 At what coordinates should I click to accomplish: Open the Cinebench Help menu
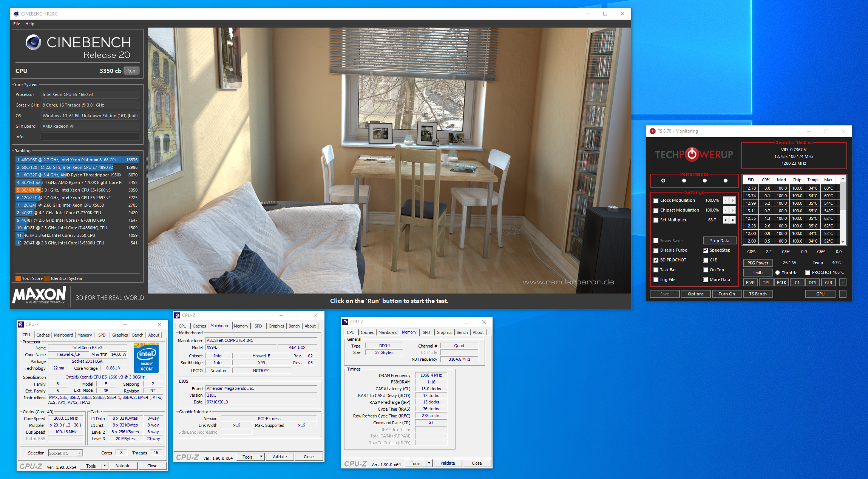(29, 24)
